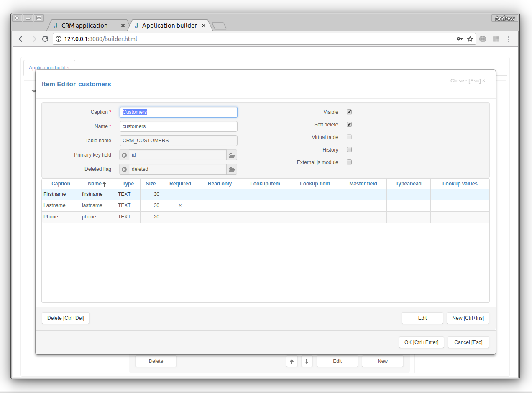Click New [Ctrl+Ins] button
This screenshot has height=393, width=532.
point(468,318)
